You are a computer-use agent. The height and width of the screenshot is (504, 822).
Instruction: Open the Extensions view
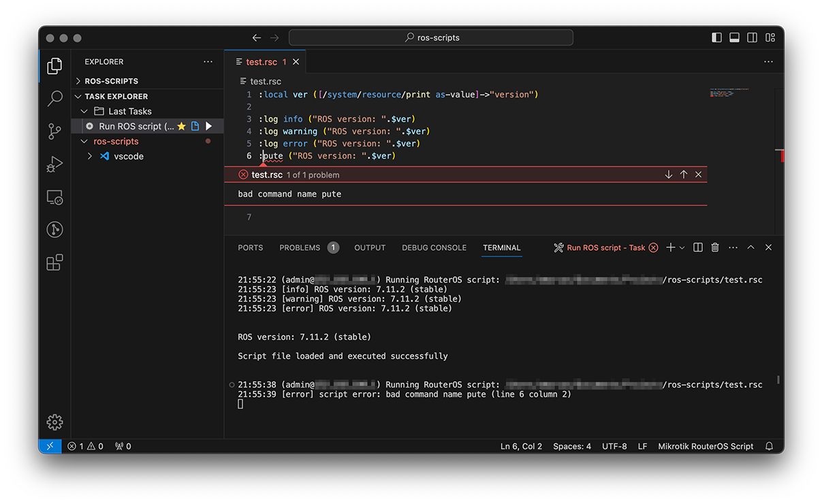(54, 262)
